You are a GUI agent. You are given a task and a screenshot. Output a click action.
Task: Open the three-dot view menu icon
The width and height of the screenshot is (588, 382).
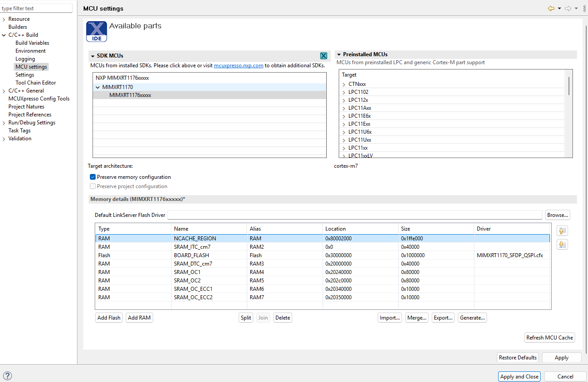[584, 8]
